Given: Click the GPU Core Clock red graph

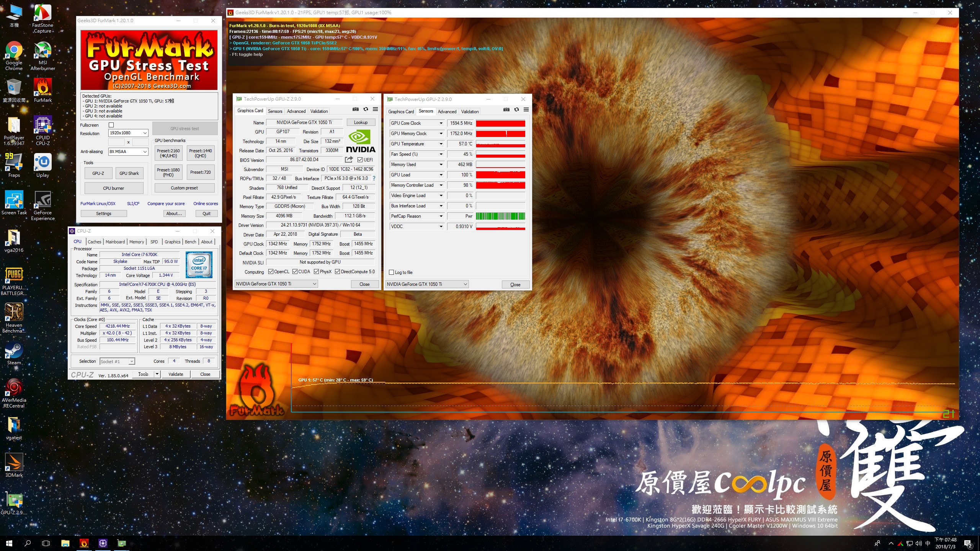Looking at the screenshot, I should (x=500, y=123).
